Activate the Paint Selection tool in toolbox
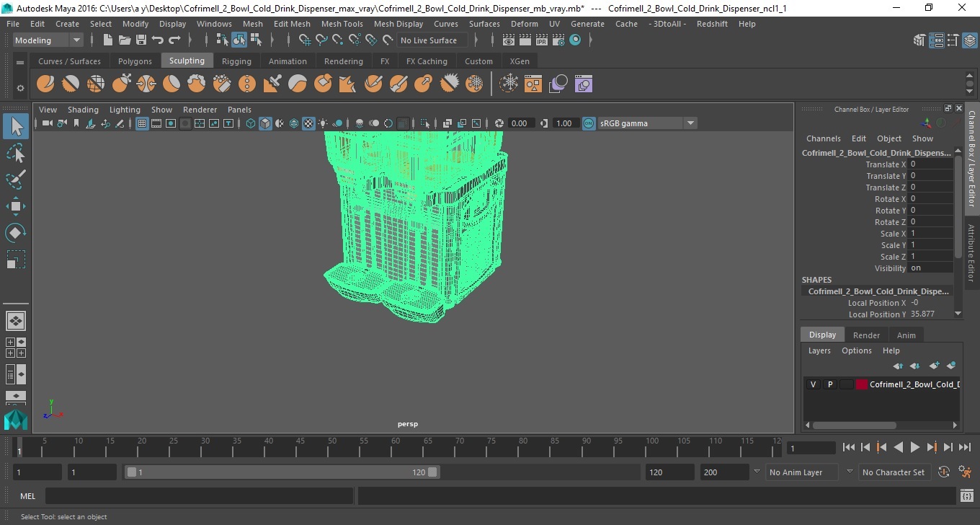The width and height of the screenshot is (980, 525). click(x=16, y=179)
